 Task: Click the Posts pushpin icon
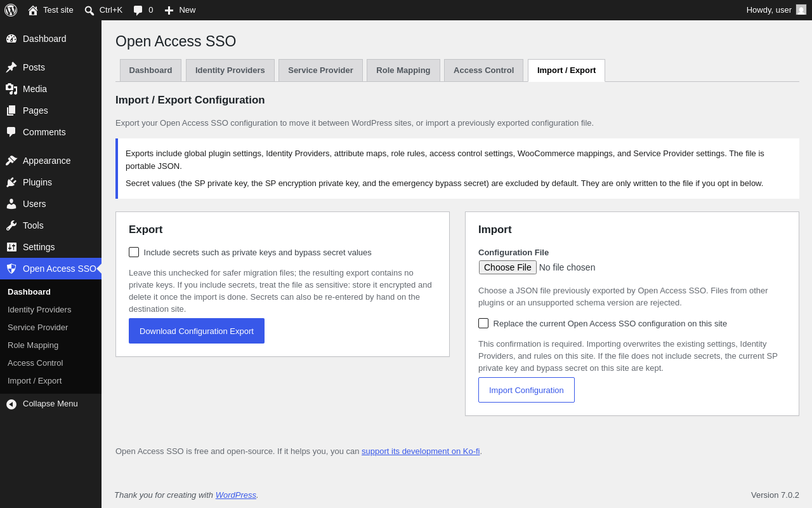(11, 67)
